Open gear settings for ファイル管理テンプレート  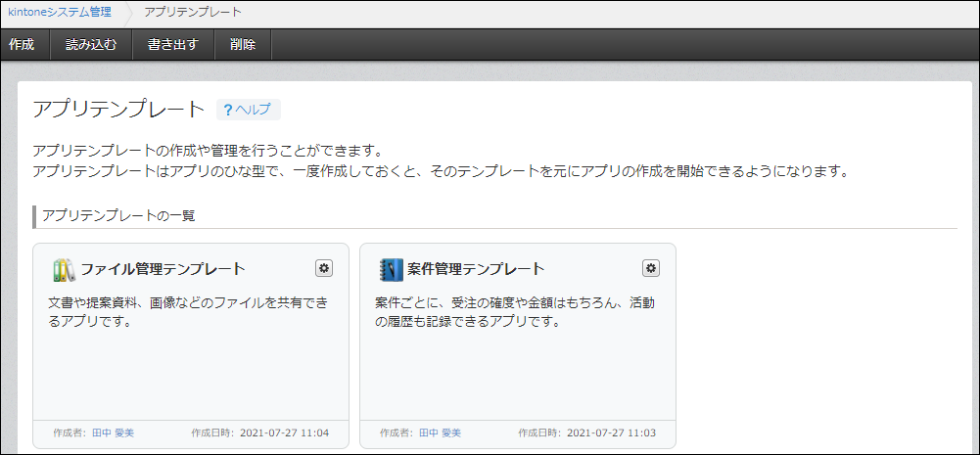point(324,268)
